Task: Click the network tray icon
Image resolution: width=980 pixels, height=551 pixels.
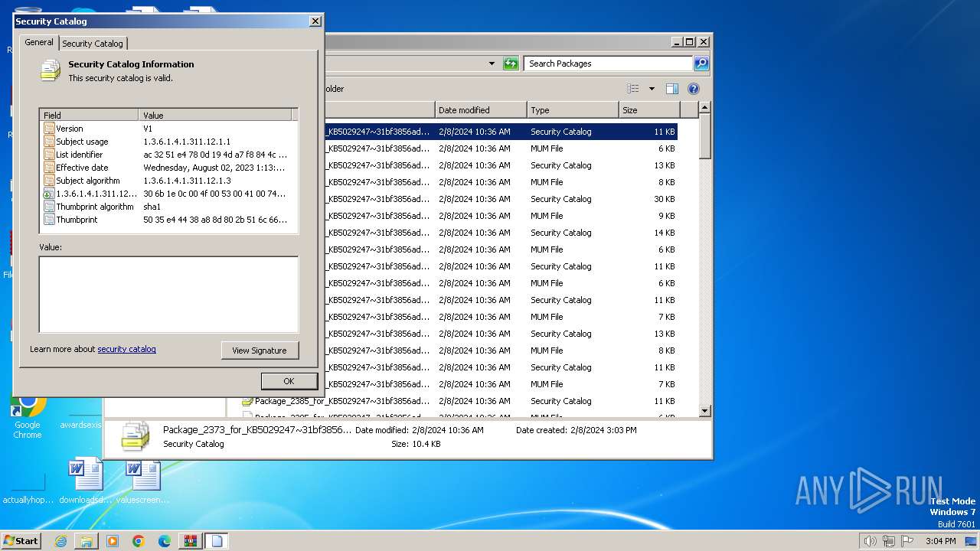Action: 889,541
